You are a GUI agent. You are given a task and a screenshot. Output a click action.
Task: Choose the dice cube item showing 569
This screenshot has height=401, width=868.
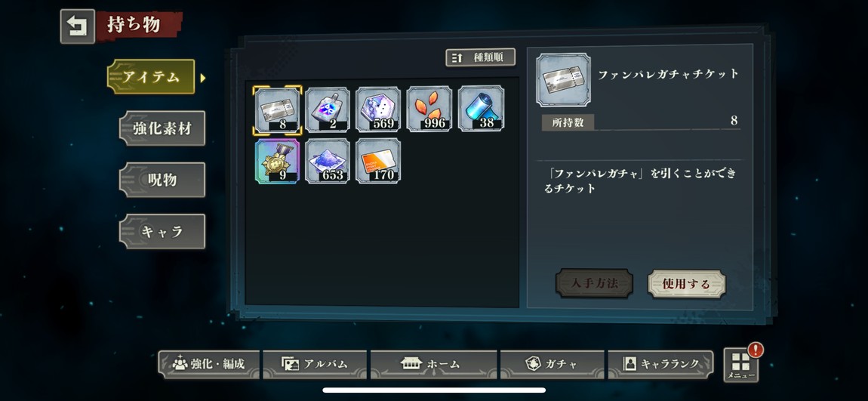point(379,110)
